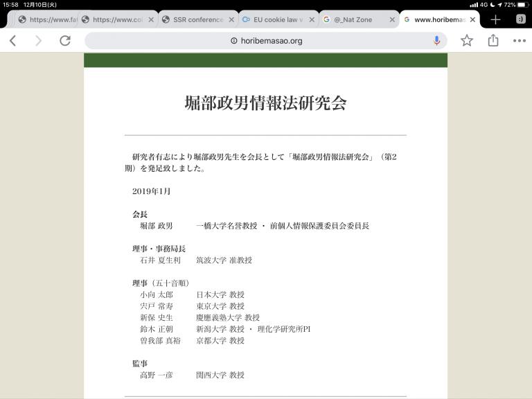The image size is (532, 399).
Task: Reload the horibemasao.org page
Action: pos(65,41)
